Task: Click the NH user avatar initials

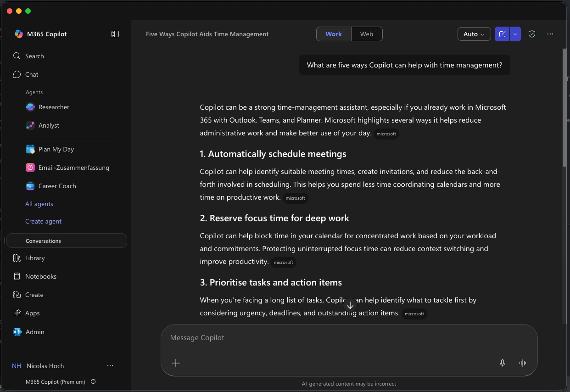Action: (x=17, y=366)
